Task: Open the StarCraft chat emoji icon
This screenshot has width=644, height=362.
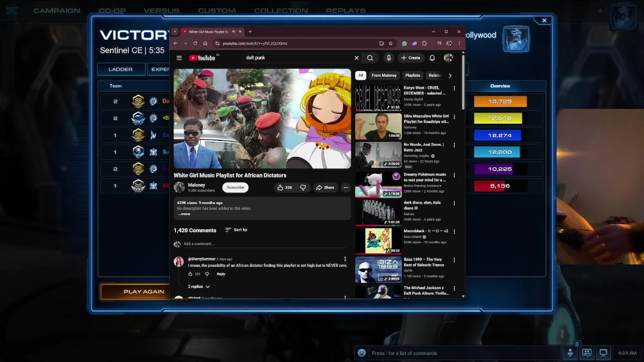Action: pos(361,353)
